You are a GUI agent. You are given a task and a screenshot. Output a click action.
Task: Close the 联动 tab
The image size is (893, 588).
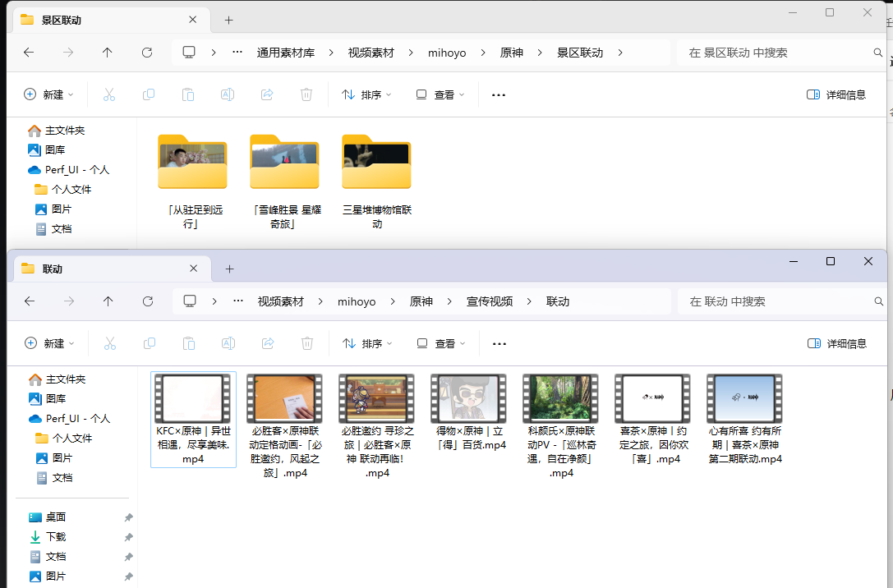coord(194,268)
